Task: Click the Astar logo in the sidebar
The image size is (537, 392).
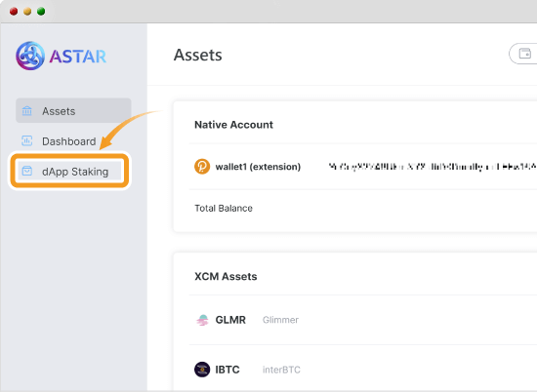Action: click(x=61, y=56)
